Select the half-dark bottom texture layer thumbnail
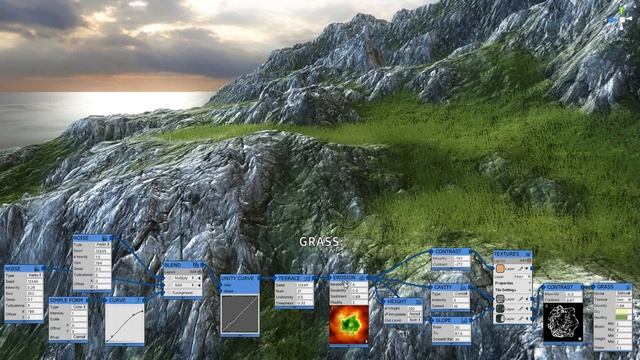This screenshot has width=640, height=360. (x=500, y=318)
